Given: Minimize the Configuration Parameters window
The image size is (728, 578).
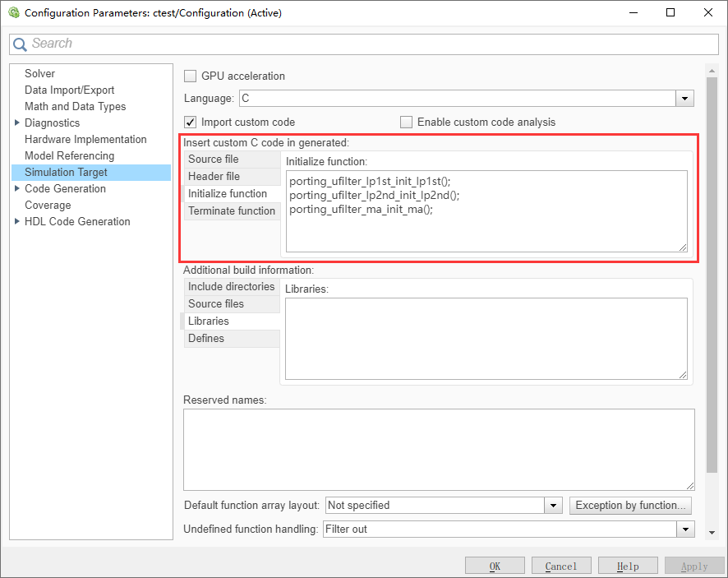Looking at the screenshot, I should [x=634, y=12].
